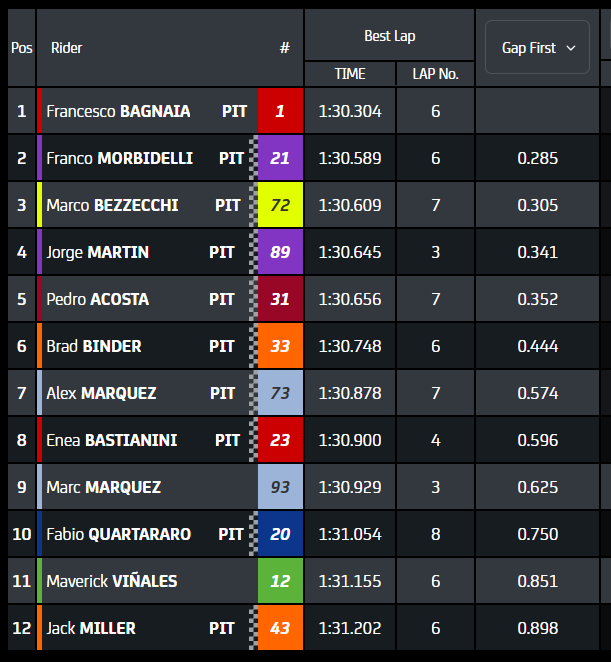
Task: Click the PIT label next to Alex Marquez
Action: click(x=223, y=393)
